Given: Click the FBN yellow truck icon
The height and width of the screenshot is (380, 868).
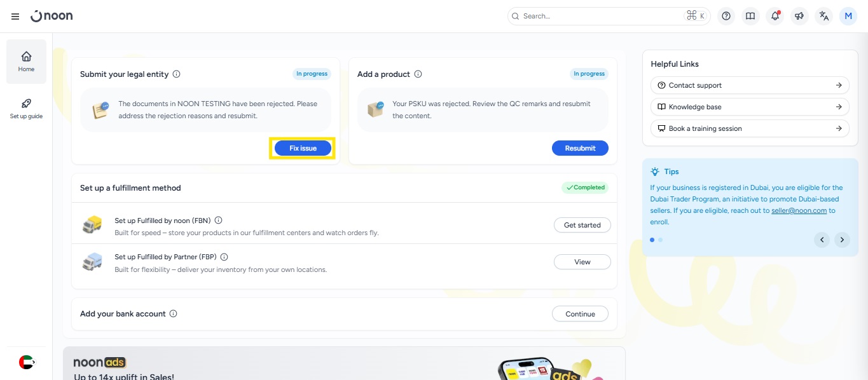Looking at the screenshot, I should 92,225.
